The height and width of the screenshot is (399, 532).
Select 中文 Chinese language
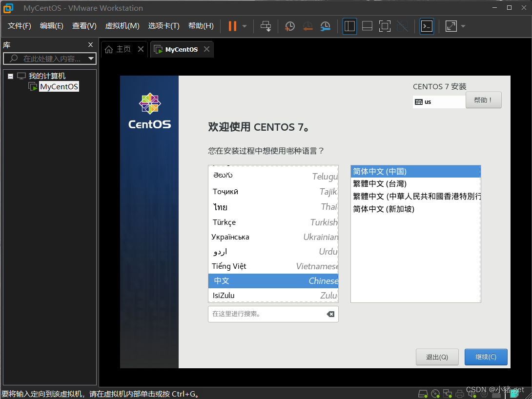[x=273, y=280]
